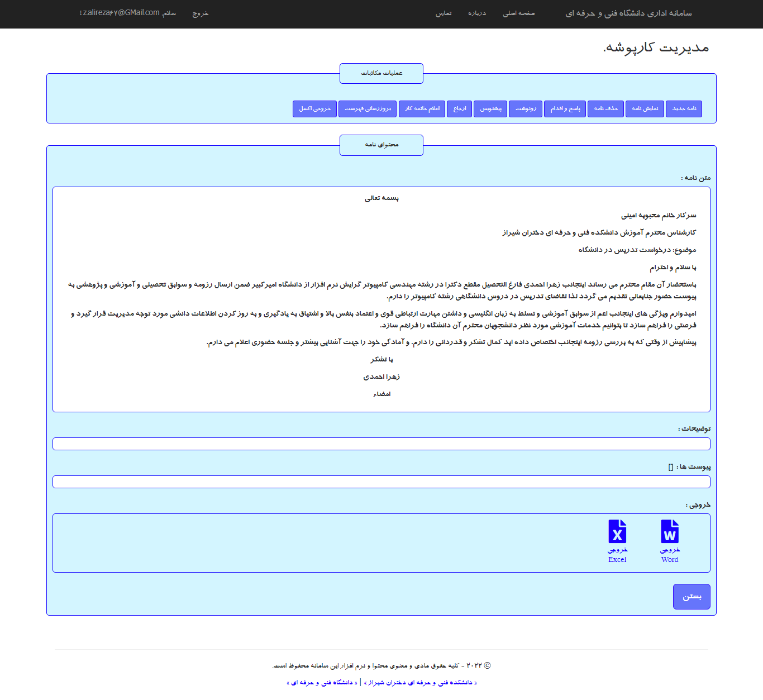Click the 'پیوست ها' attachments field
Viewport: 763px width, 700px height.
381,482
